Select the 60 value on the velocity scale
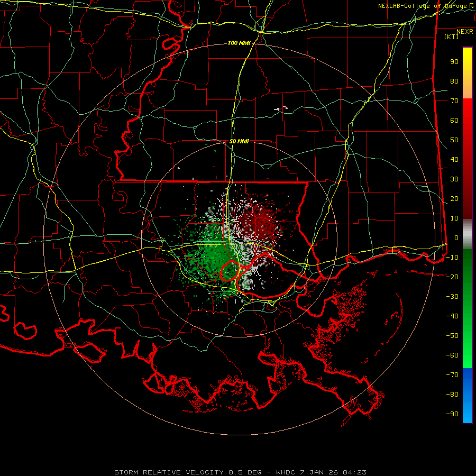The height and width of the screenshot is (476, 476). coord(454,121)
